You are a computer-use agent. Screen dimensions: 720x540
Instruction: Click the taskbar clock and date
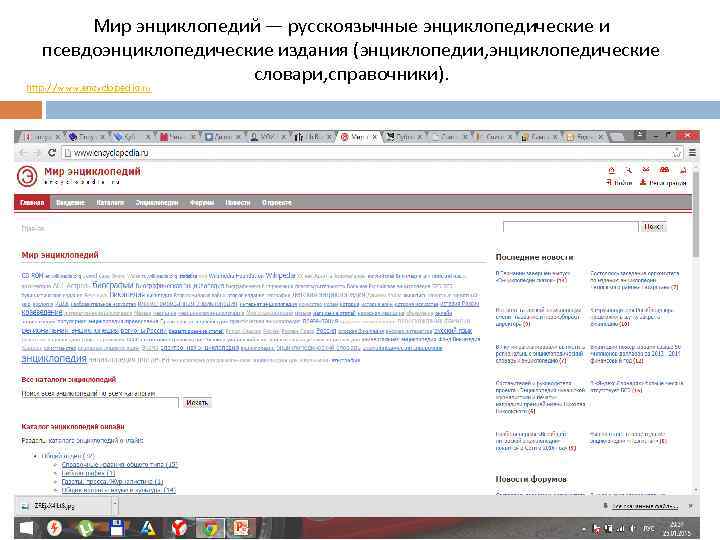(x=676, y=529)
